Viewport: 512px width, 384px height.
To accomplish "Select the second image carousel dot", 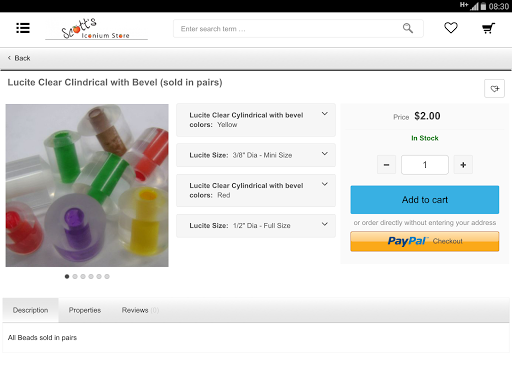I will [x=75, y=276].
